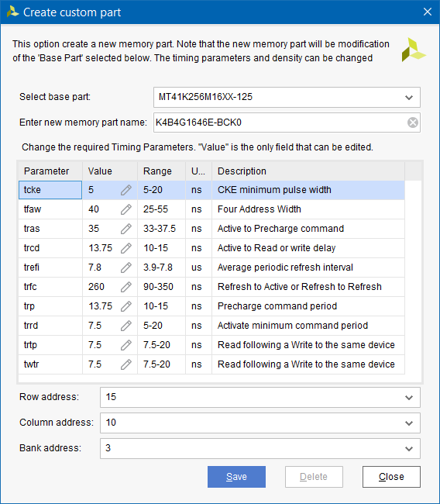Click 'Active to Read or write delay' description
The image size is (440, 504).
[x=277, y=248]
